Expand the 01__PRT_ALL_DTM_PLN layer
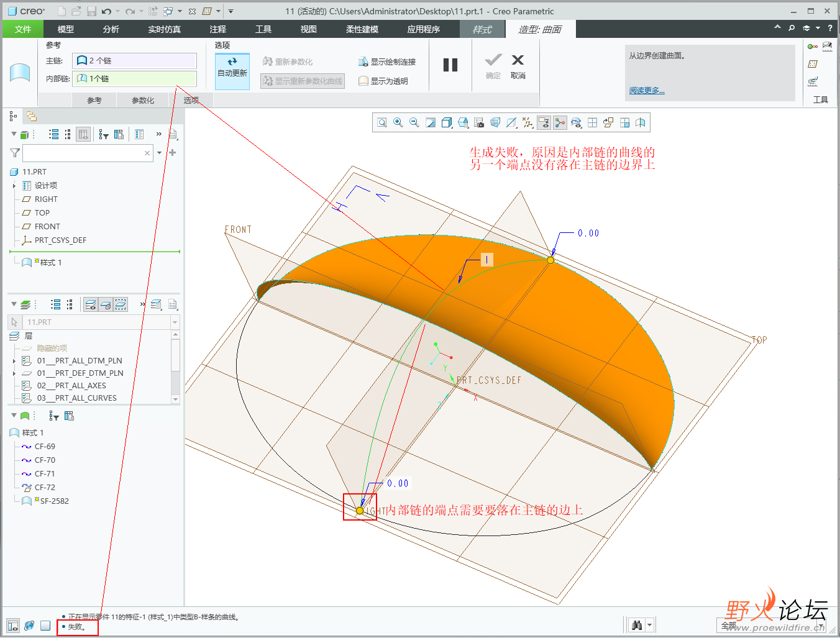This screenshot has height=638, width=840. (14, 361)
